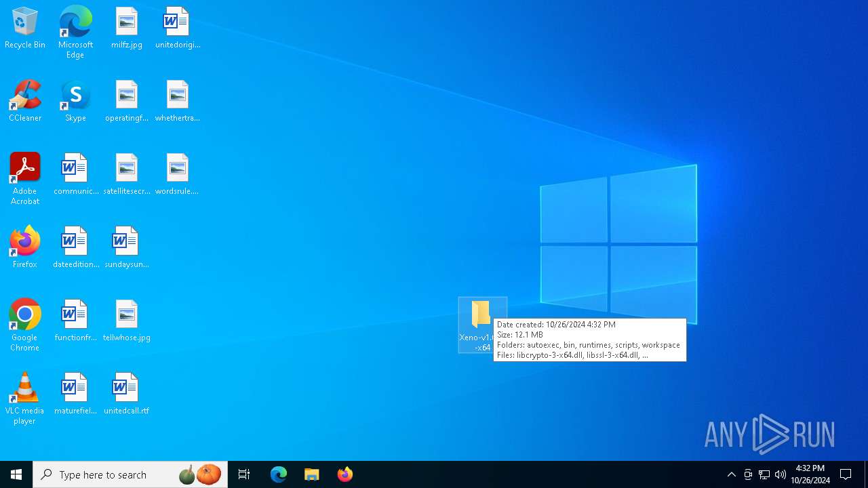Open the Windows Start menu

[x=16, y=474]
